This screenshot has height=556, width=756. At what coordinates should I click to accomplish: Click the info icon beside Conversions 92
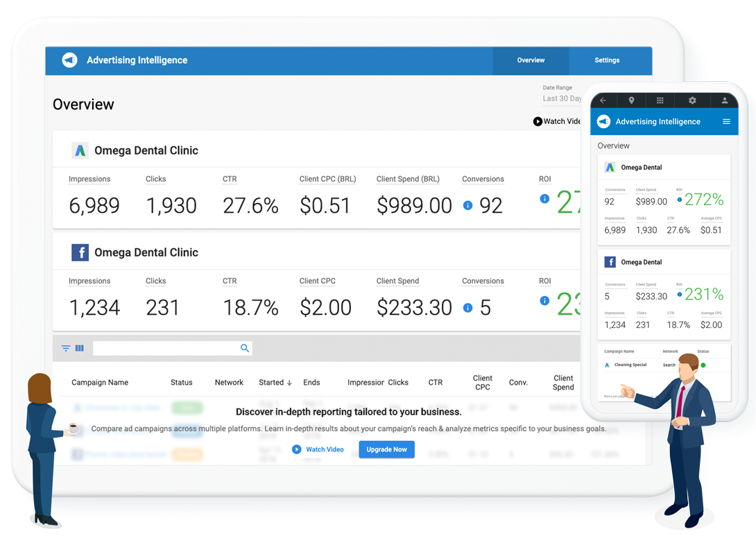[x=467, y=206]
